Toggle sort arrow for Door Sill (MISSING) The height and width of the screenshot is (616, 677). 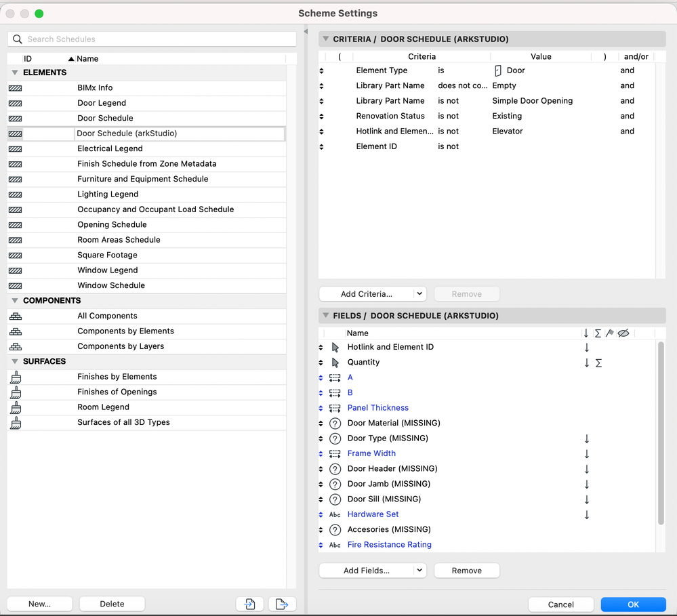[x=587, y=500]
